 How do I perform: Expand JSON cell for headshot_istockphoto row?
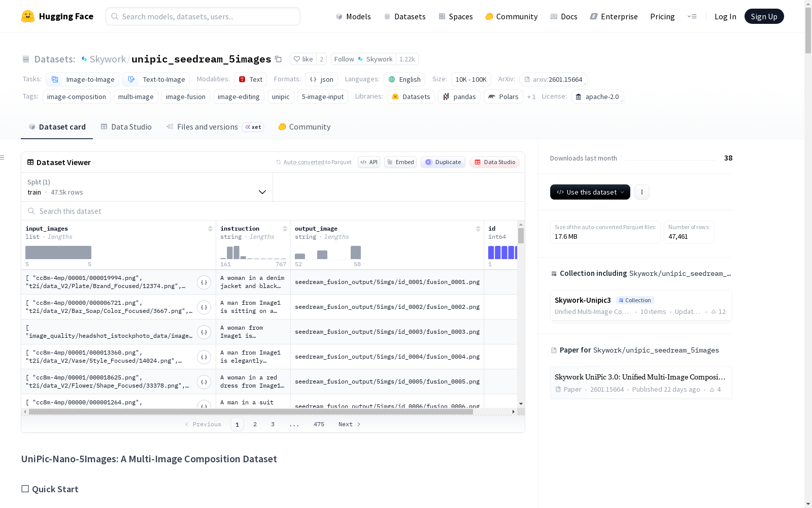204,332
